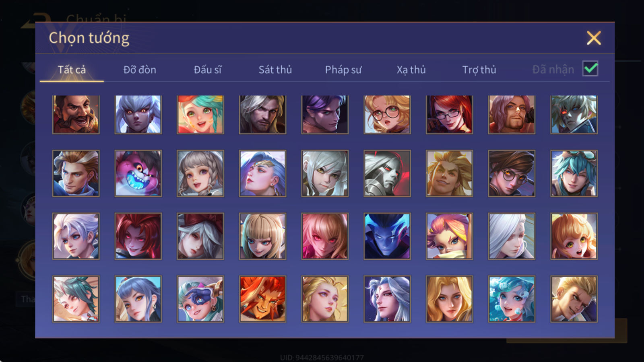Pick the pink grinning cat hero
Screen dimensions: 644x362
coord(138,173)
